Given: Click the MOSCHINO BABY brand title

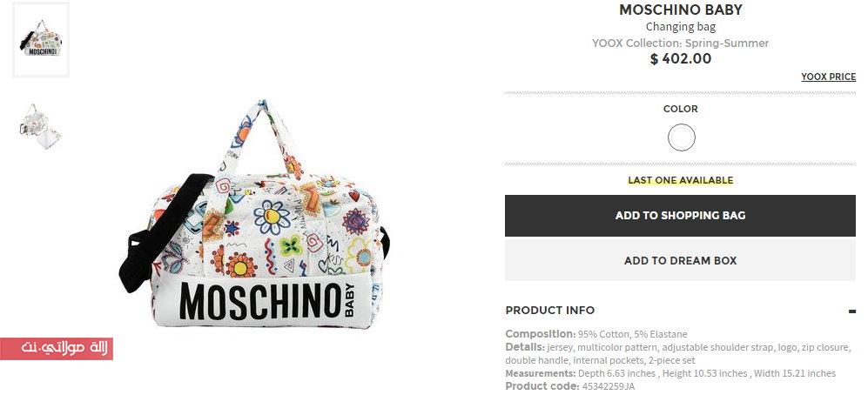Looking at the screenshot, I should 680,10.
